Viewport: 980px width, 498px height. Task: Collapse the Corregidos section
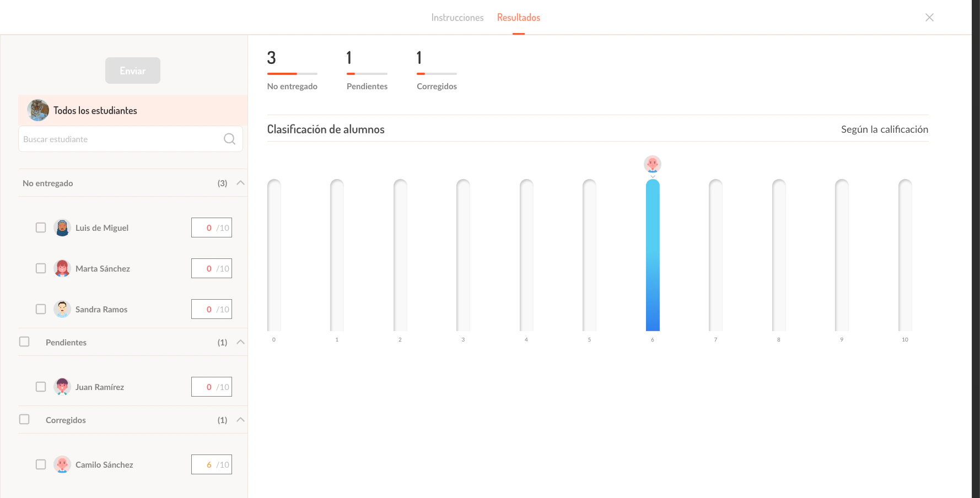tap(240, 419)
